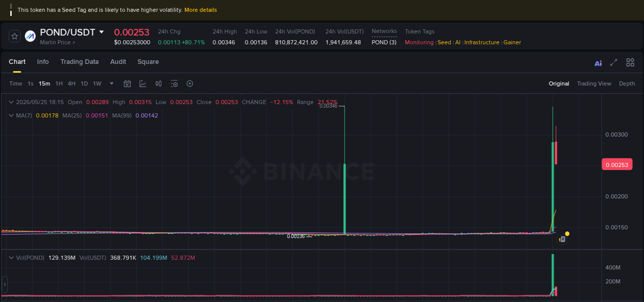
Task: Click the 24h Low value 0.00136 in header
Action: (256, 42)
